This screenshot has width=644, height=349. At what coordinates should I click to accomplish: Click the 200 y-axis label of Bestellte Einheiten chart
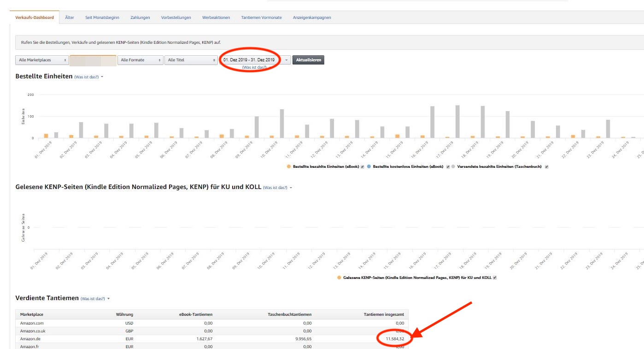click(31, 95)
